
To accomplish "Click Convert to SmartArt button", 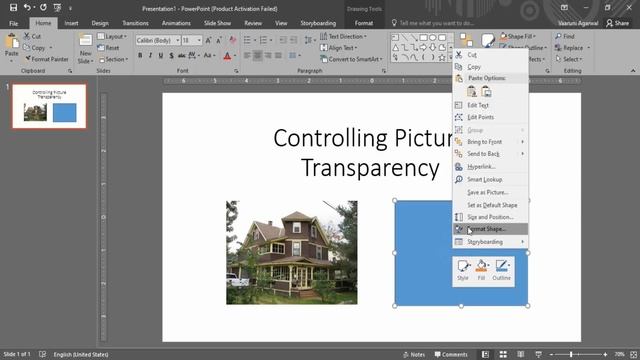I will 351,59.
